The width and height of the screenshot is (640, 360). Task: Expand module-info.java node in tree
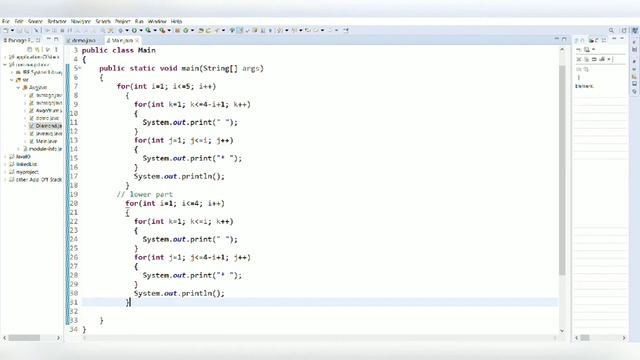tap(18, 149)
